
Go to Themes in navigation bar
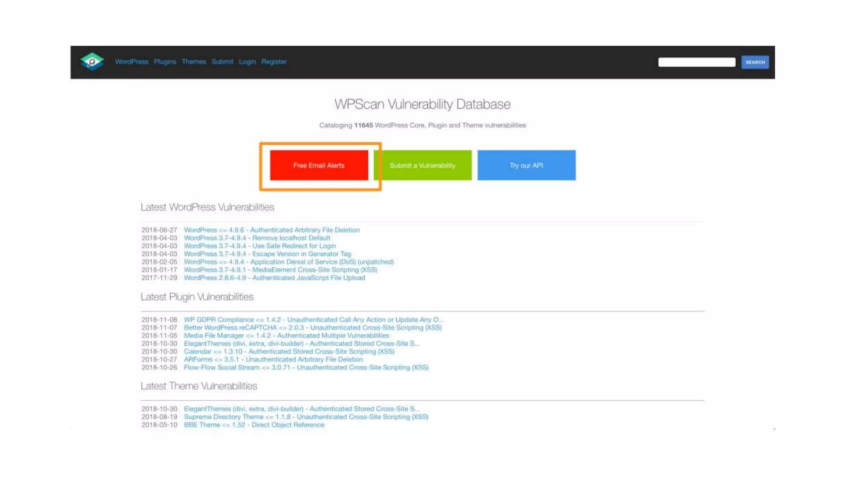(x=194, y=62)
